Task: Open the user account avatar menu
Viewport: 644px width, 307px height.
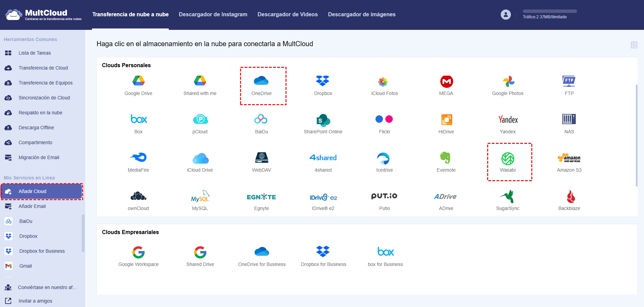Action: pos(505,15)
